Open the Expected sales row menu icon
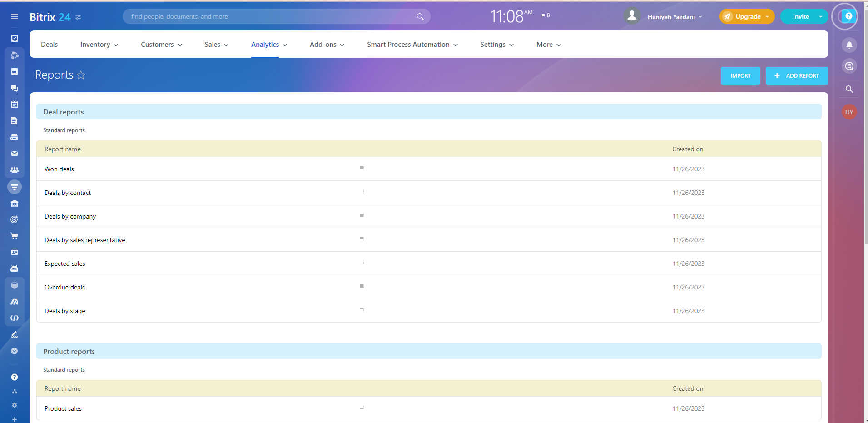The image size is (868, 423). [362, 263]
